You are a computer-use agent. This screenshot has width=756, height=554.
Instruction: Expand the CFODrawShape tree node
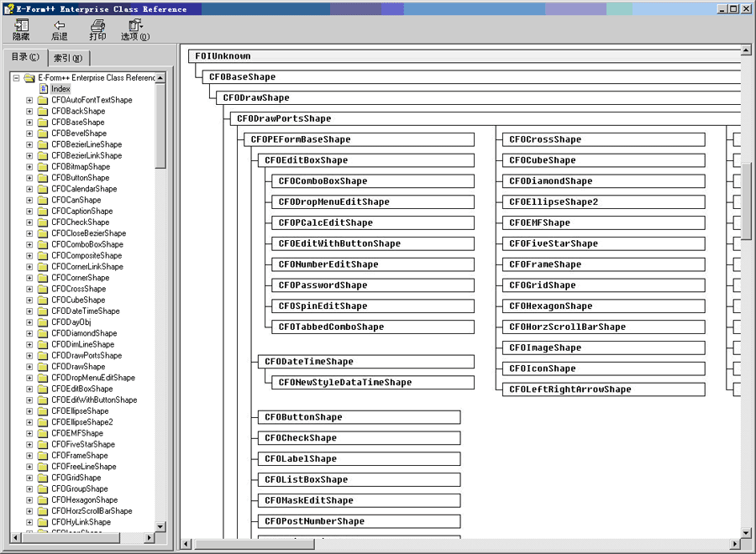pyautogui.click(x=29, y=367)
